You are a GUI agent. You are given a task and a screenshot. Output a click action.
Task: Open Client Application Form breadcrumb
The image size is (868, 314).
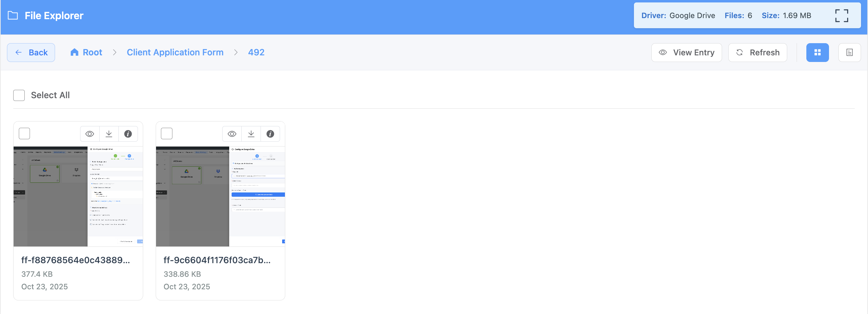click(175, 53)
